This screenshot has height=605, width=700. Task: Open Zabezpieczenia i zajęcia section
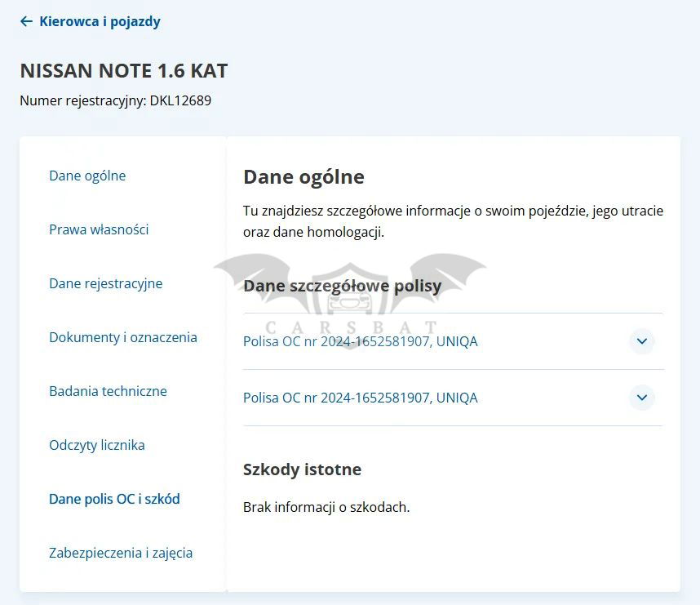[x=121, y=553]
